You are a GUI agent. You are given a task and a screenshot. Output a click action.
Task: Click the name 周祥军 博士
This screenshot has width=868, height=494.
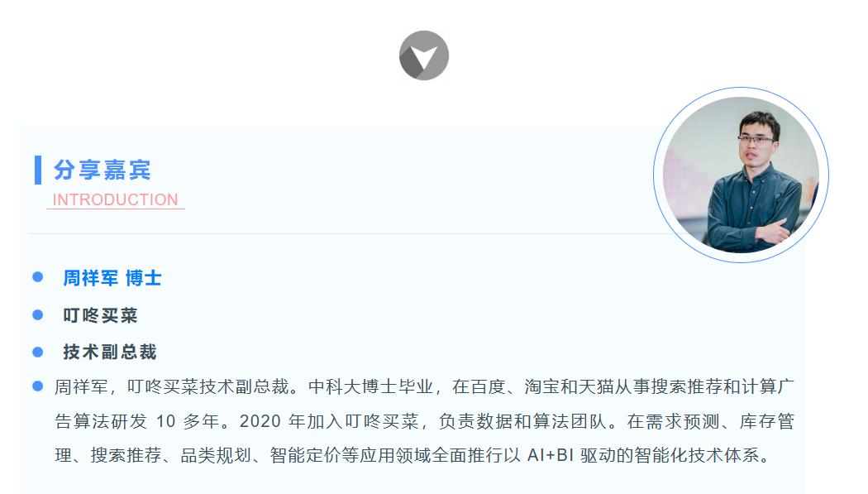(x=112, y=278)
